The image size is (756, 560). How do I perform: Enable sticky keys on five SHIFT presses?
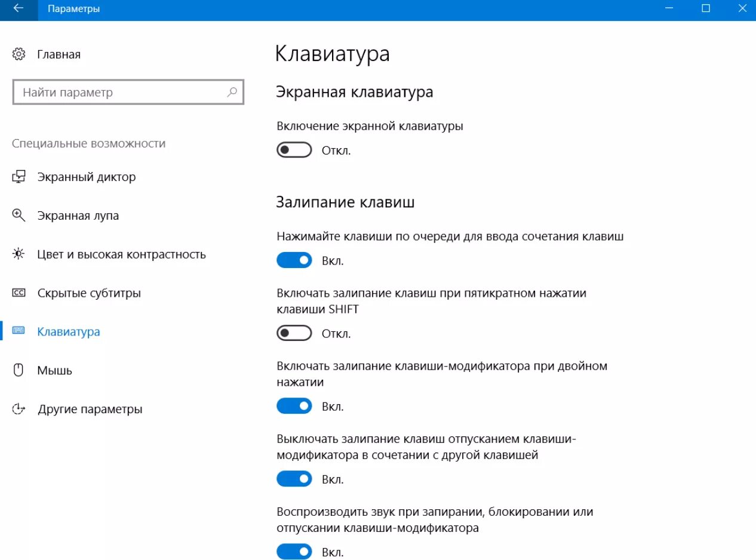pos(294,333)
